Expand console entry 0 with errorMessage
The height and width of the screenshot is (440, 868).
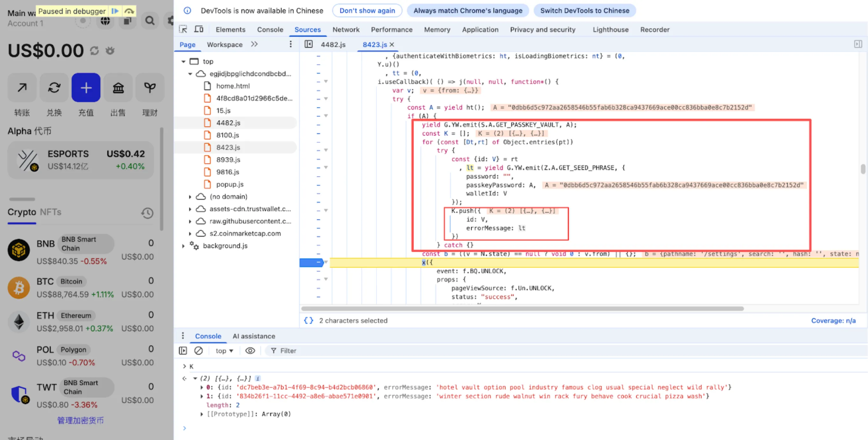click(x=202, y=387)
